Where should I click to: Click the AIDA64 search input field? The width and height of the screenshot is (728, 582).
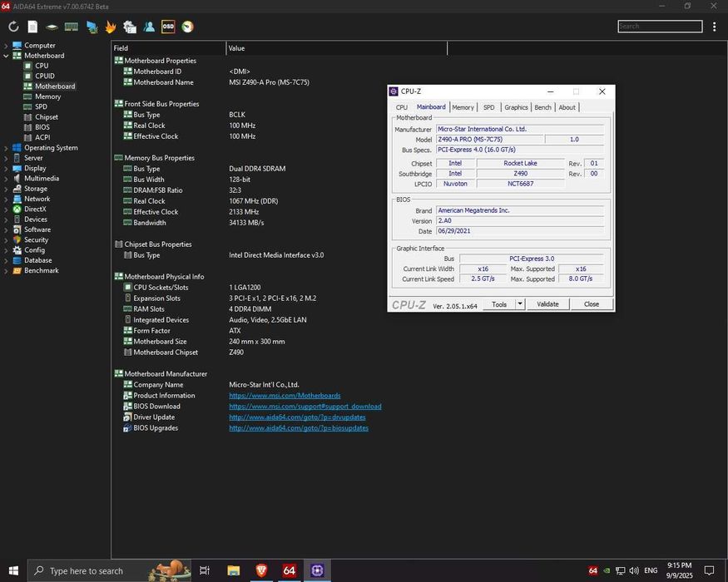pos(660,27)
